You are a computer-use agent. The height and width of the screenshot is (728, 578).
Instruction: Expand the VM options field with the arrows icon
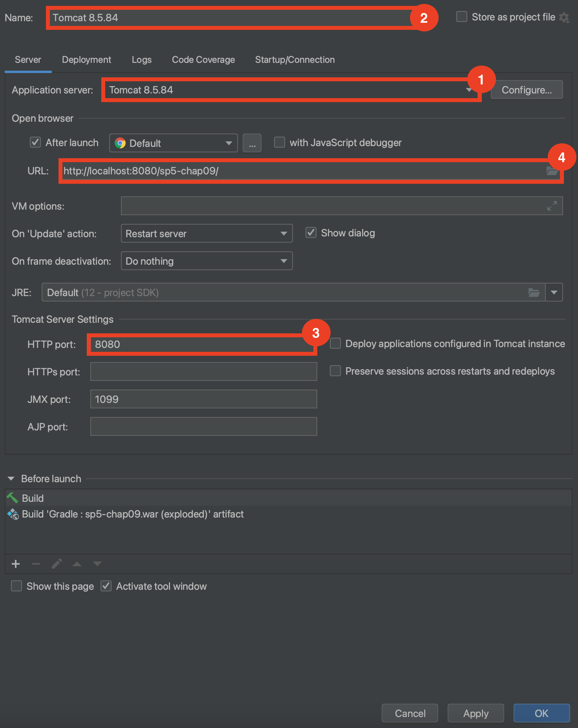(552, 206)
